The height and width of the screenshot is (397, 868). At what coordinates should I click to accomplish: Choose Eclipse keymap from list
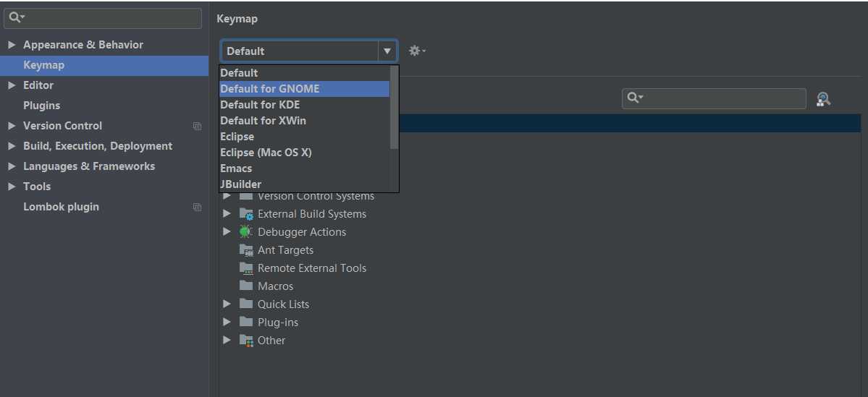pos(305,137)
